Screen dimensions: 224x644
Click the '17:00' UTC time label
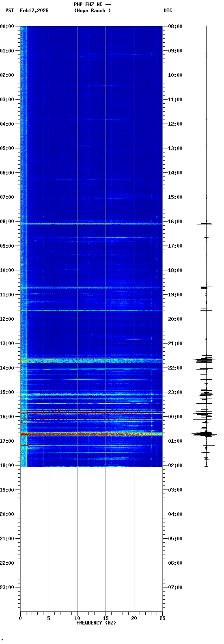pyautogui.click(x=175, y=246)
